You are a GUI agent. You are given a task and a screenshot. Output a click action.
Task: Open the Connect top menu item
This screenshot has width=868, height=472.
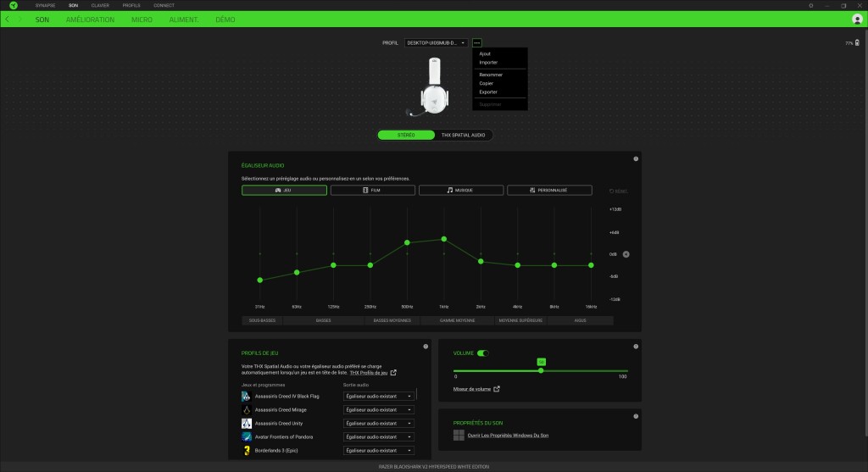point(164,6)
